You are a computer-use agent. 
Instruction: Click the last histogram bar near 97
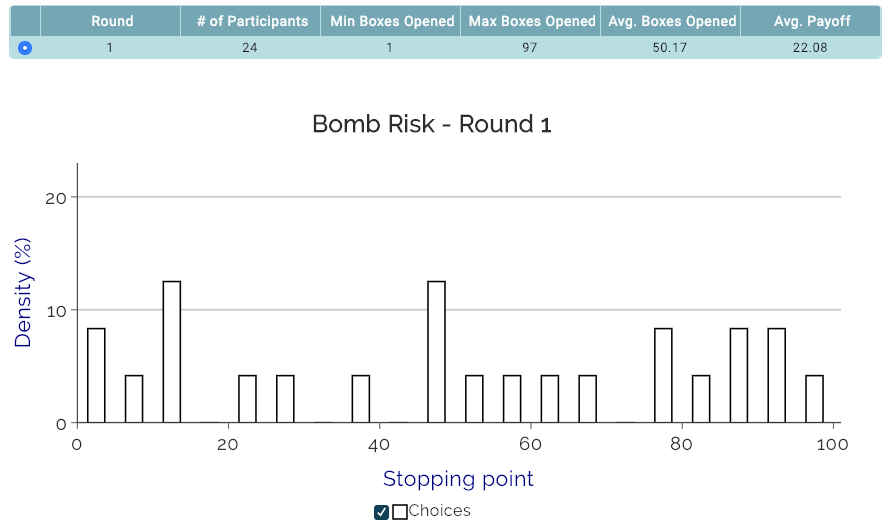pos(814,399)
